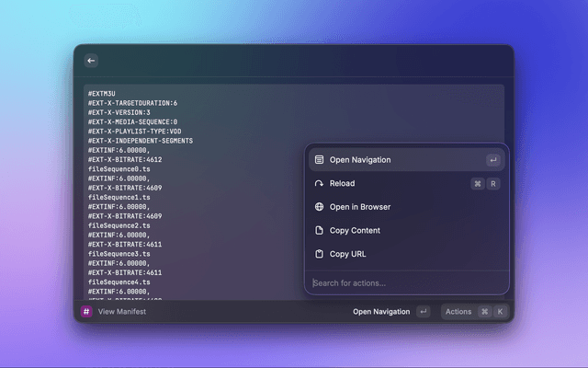This screenshot has width=588, height=368.
Task: Click the R shortcut badge beside Reload
Action: pyautogui.click(x=493, y=184)
